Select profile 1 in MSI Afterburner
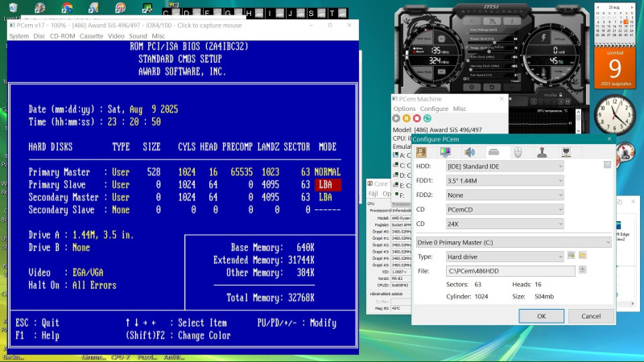The width and height of the screenshot is (644, 362). 534,101
